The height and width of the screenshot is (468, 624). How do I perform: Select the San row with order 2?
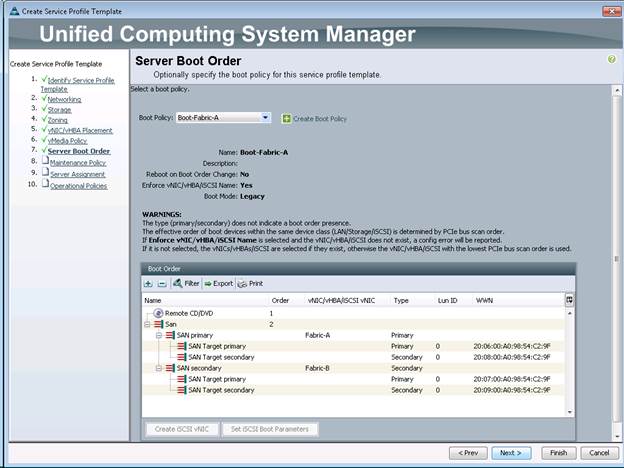click(x=353, y=324)
